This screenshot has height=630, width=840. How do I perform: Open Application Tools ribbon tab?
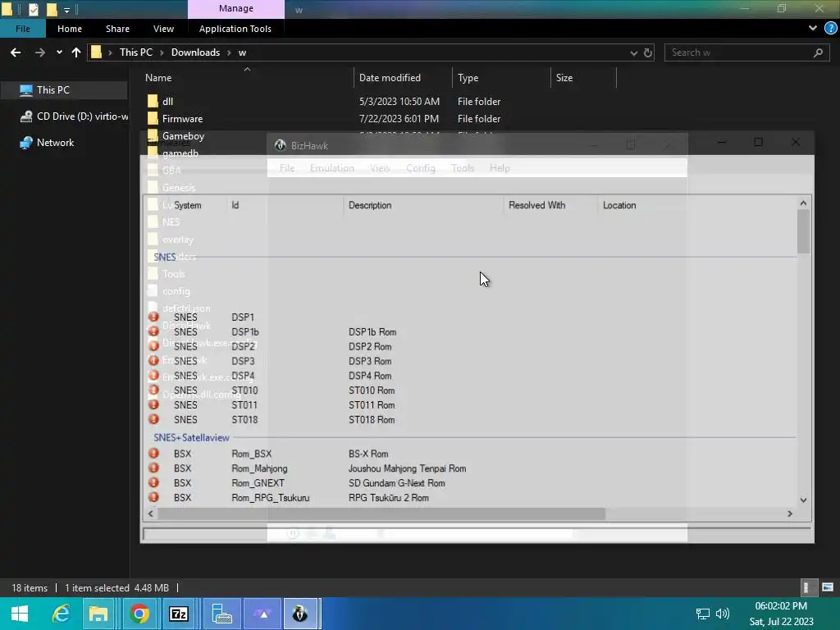click(x=235, y=29)
